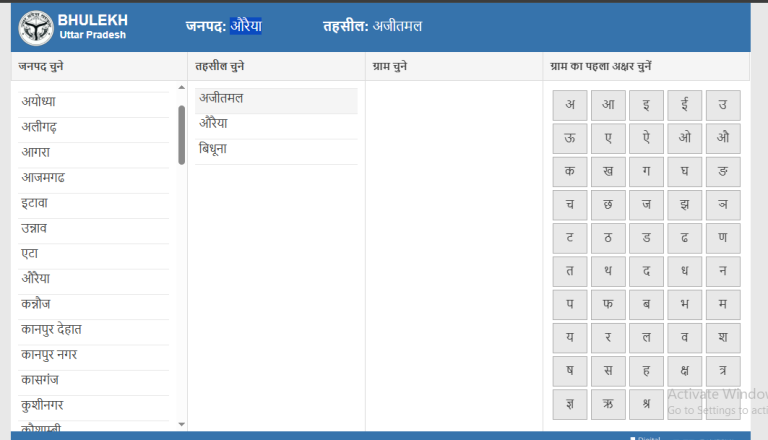
Task: Select the letter स button
Action: [608, 370]
